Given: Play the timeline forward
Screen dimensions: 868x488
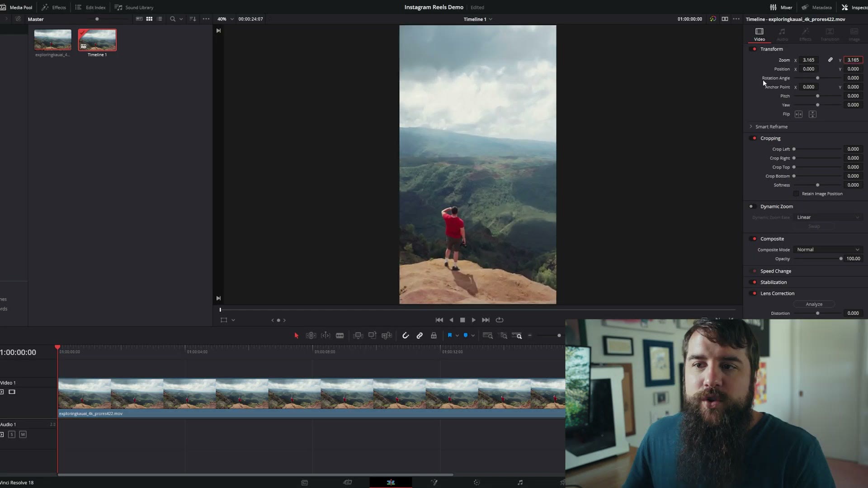Looking at the screenshot, I should 473,320.
